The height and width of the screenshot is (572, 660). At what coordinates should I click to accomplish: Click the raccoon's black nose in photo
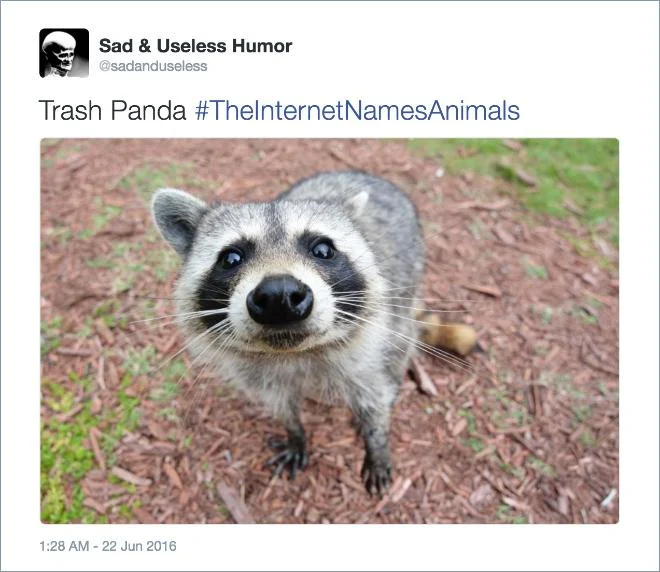(x=280, y=299)
